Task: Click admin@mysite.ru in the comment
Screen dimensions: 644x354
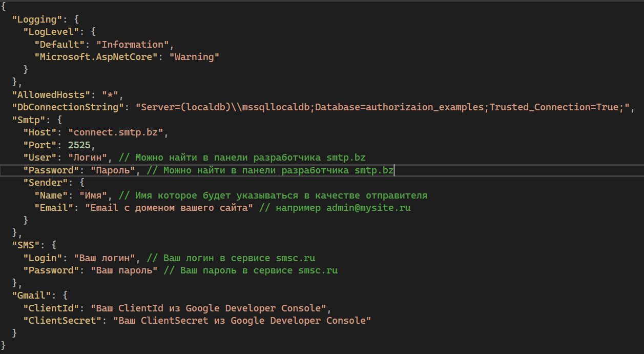Action: (x=368, y=208)
